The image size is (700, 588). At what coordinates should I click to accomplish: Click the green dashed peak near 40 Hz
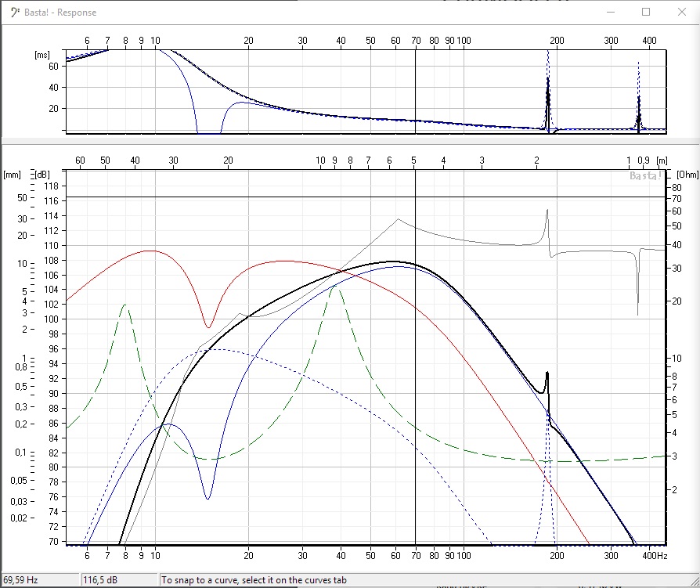coord(337,287)
